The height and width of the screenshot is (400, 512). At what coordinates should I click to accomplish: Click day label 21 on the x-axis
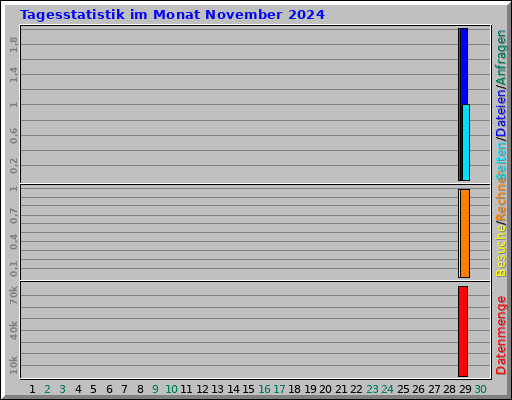341,389
